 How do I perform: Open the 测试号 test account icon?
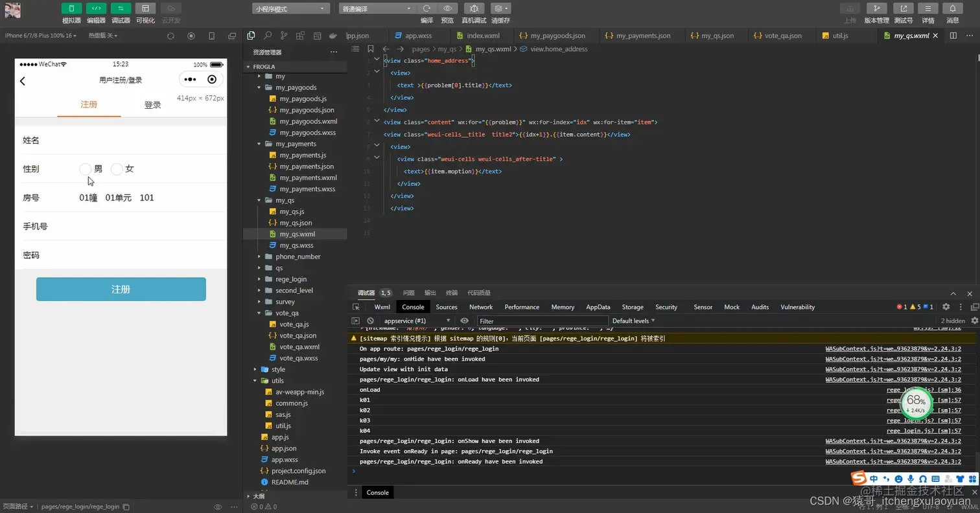(903, 8)
